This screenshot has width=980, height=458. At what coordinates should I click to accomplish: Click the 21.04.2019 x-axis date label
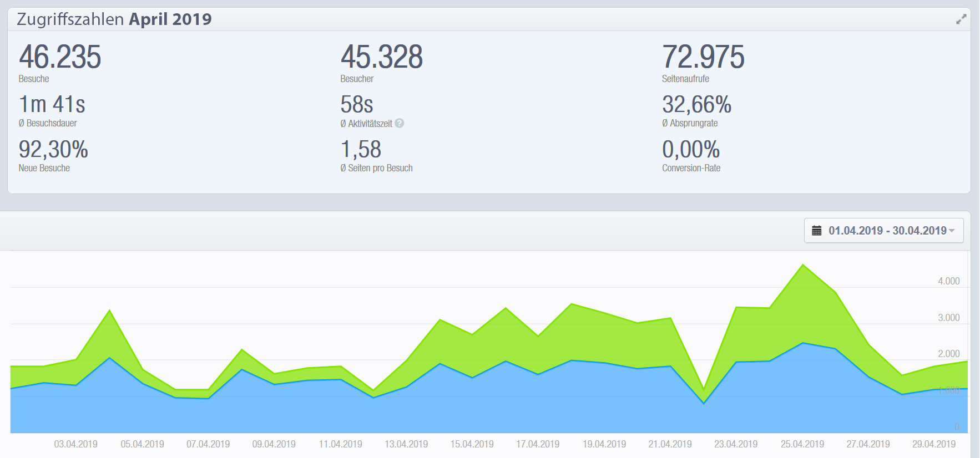click(670, 444)
